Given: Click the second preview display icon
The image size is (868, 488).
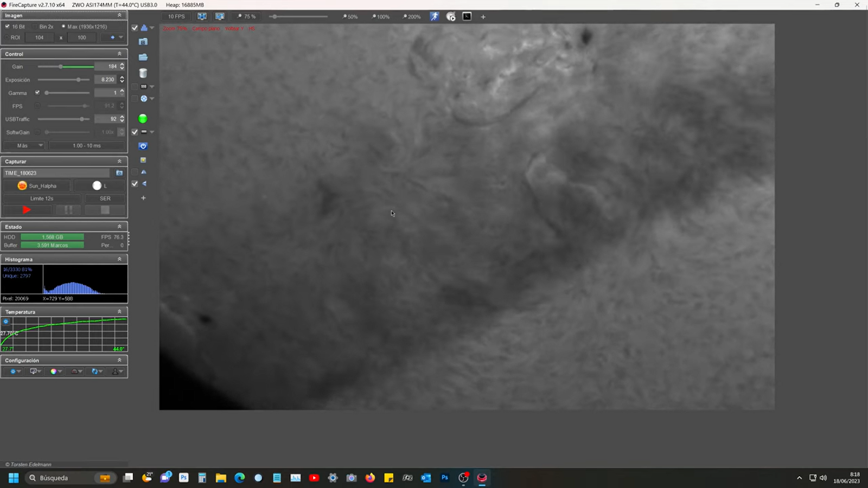Looking at the screenshot, I should tap(220, 16).
